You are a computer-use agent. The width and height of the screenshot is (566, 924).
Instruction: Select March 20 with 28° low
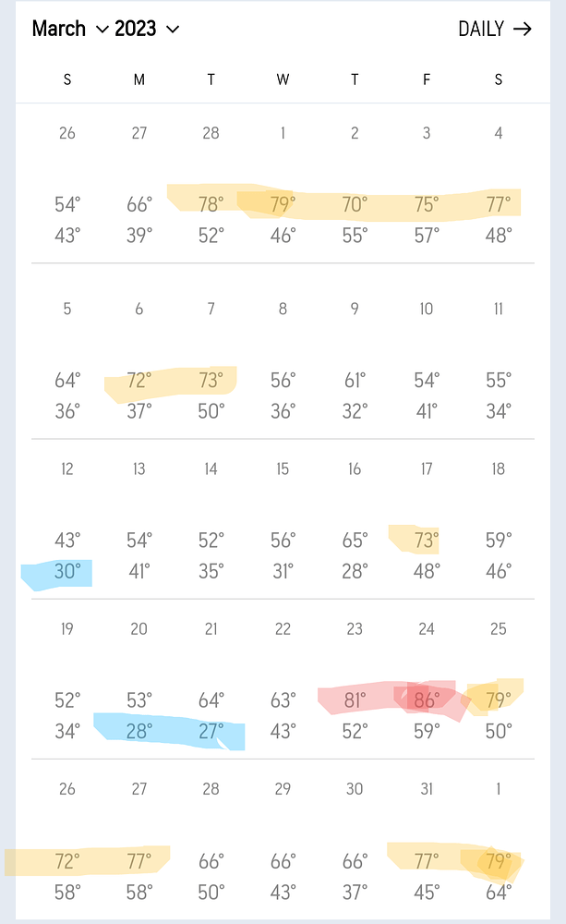(x=138, y=682)
